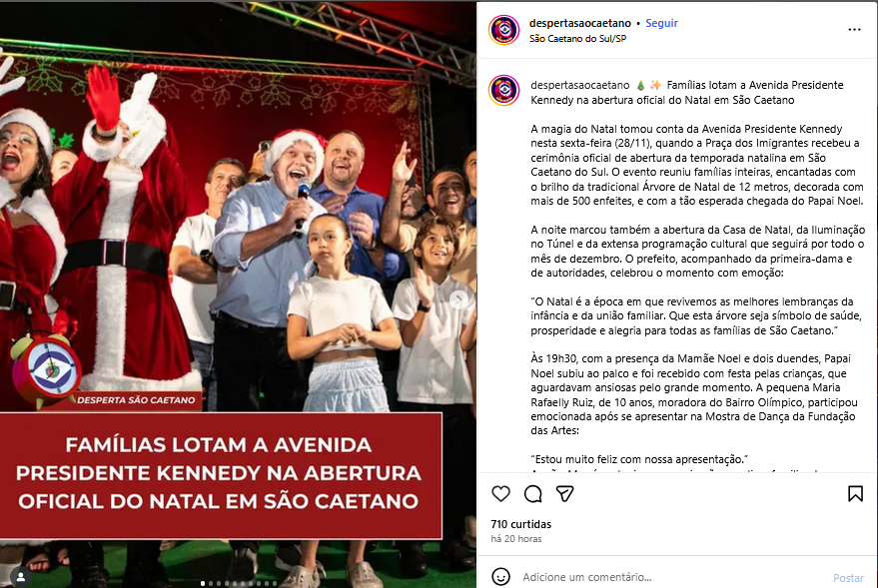Image resolution: width=878 pixels, height=588 pixels.
Task: Show tagged people icon on the photo
Action: click(21, 577)
